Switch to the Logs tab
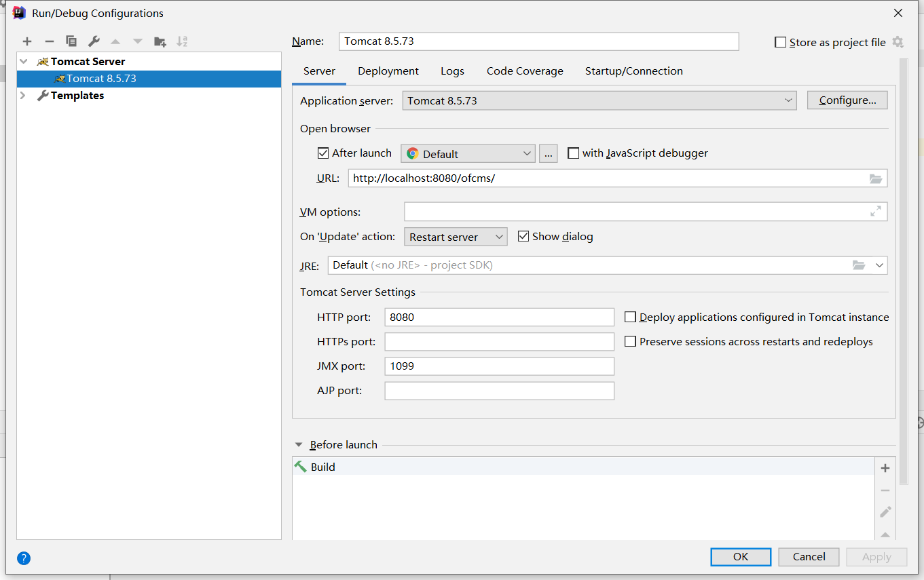Image resolution: width=924 pixels, height=580 pixels. coord(452,71)
